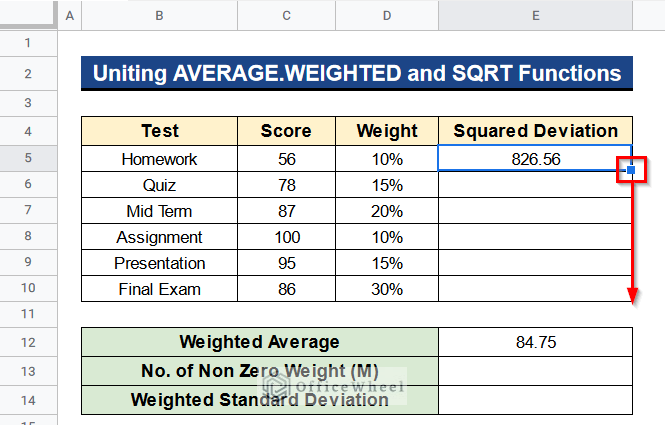
Task: Select the Assignment score 100
Action: [287, 237]
